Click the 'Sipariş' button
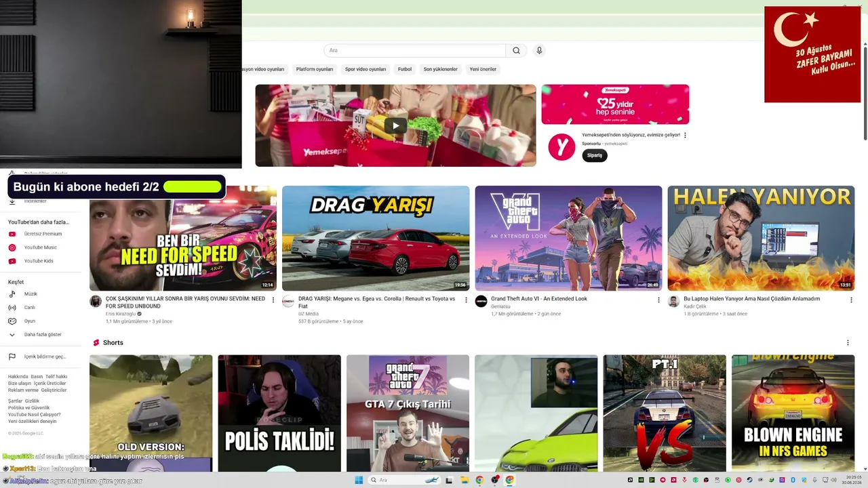The image size is (868, 488). point(595,155)
